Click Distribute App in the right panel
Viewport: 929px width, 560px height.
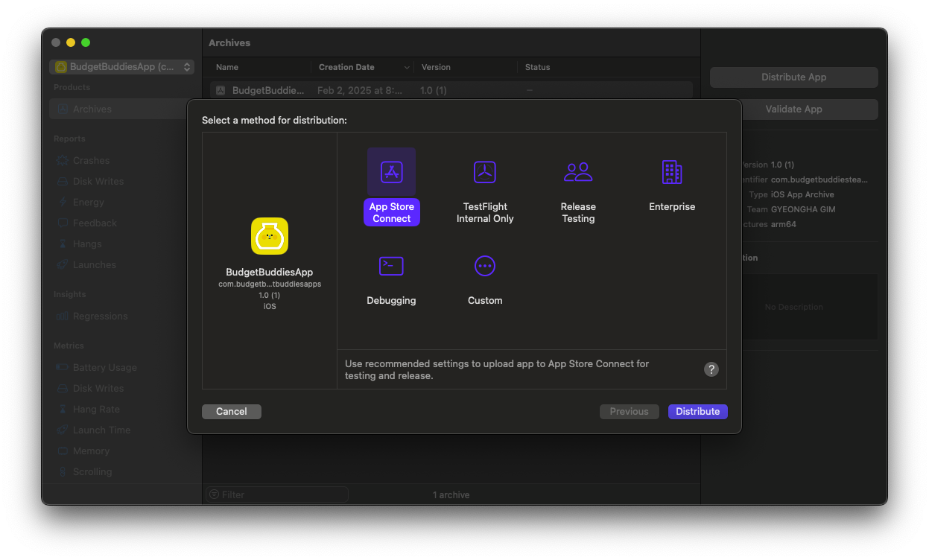coord(794,77)
